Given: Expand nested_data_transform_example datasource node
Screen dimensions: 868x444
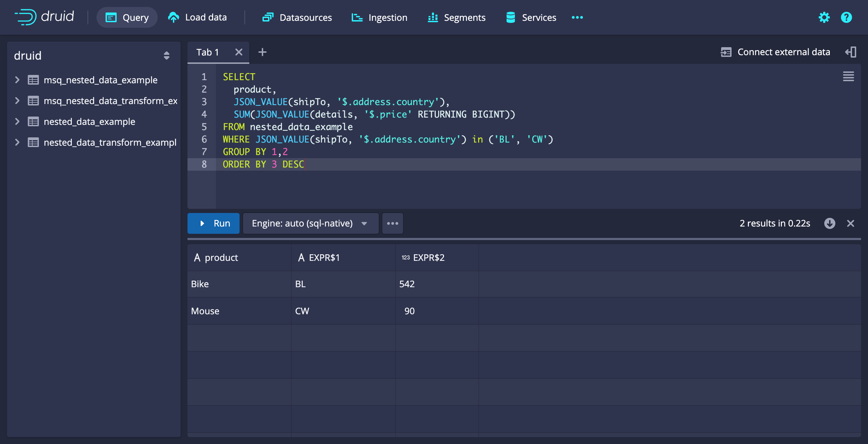Looking at the screenshot, I should tap(17, 143).
